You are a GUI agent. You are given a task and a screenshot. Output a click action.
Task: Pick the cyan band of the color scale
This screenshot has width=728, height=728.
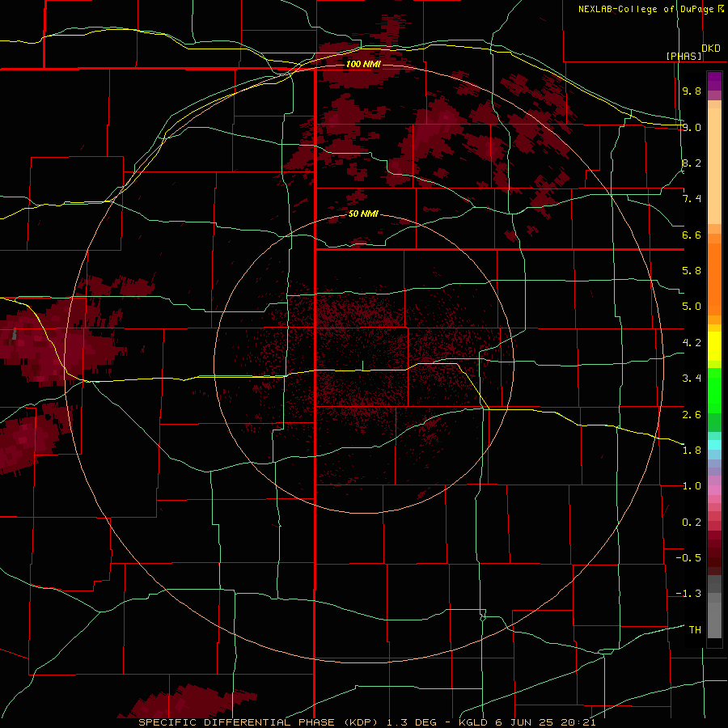click(x=714, y=445)
